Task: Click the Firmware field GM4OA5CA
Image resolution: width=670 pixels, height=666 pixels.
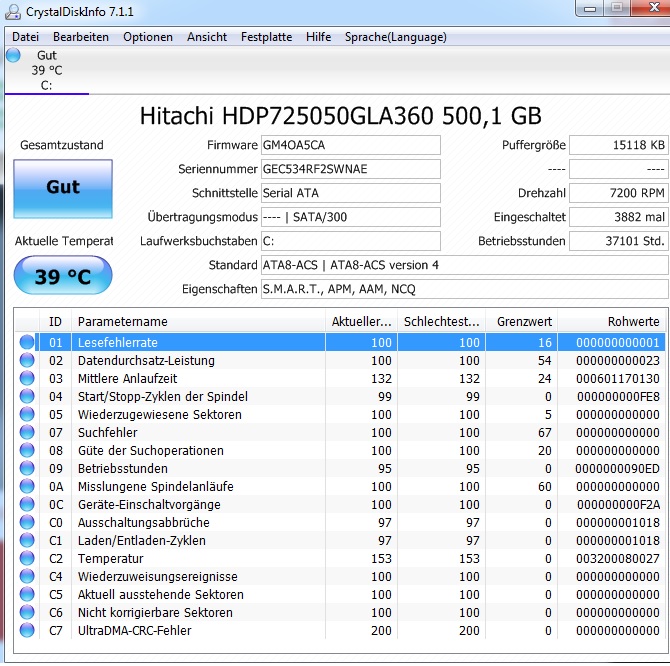Action: pos(350,145)
